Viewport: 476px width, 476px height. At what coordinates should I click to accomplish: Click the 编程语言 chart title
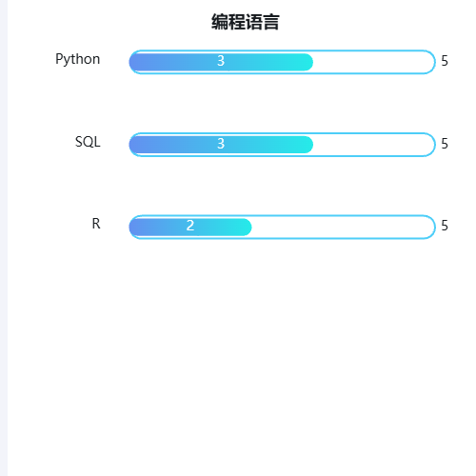click(246, 22)
